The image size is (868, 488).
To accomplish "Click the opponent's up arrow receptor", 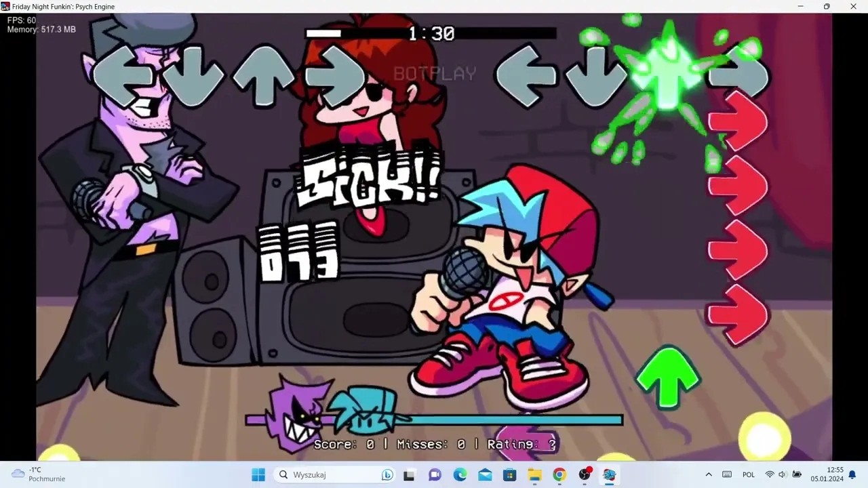I will 264,76.
